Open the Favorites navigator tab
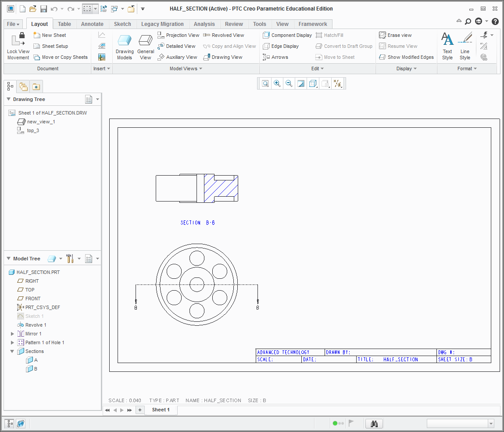The height and width of the screenshot is (432, 504). click(x=36, y=86)
